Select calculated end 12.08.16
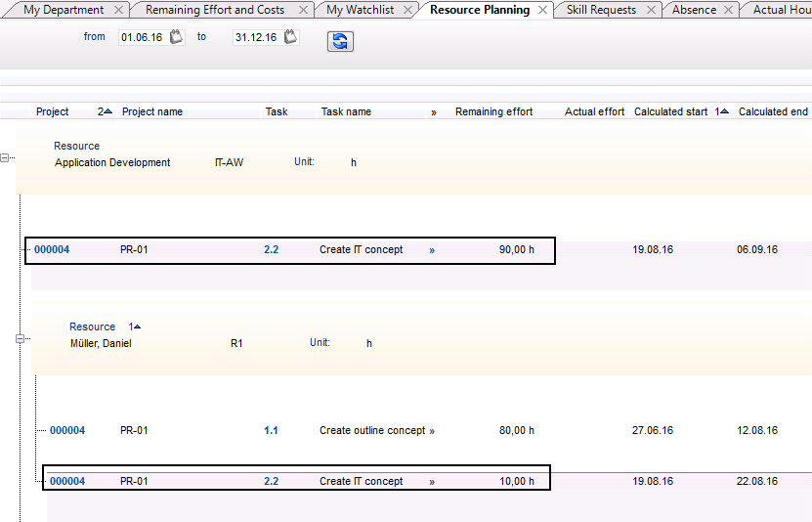 point(757,430)
